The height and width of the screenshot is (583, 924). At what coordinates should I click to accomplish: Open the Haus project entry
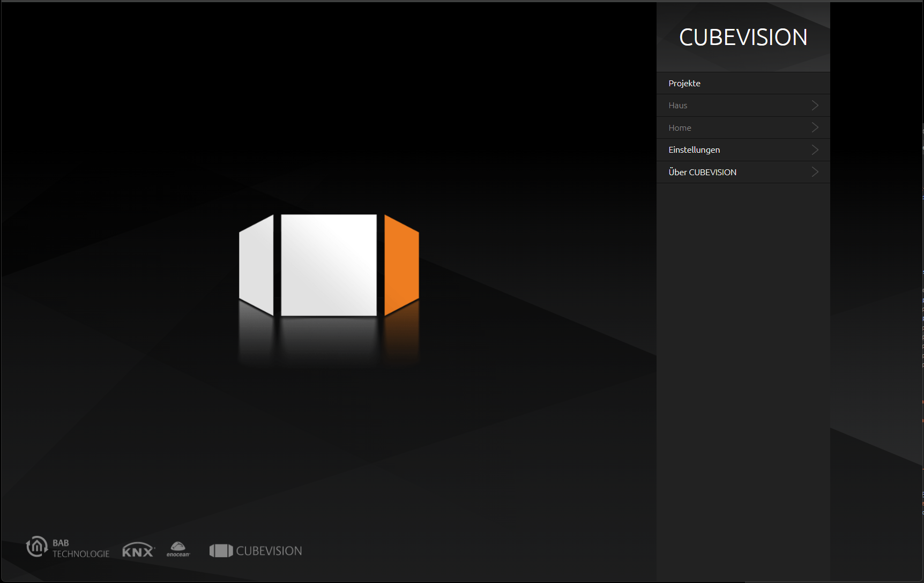tap(743, 106)
